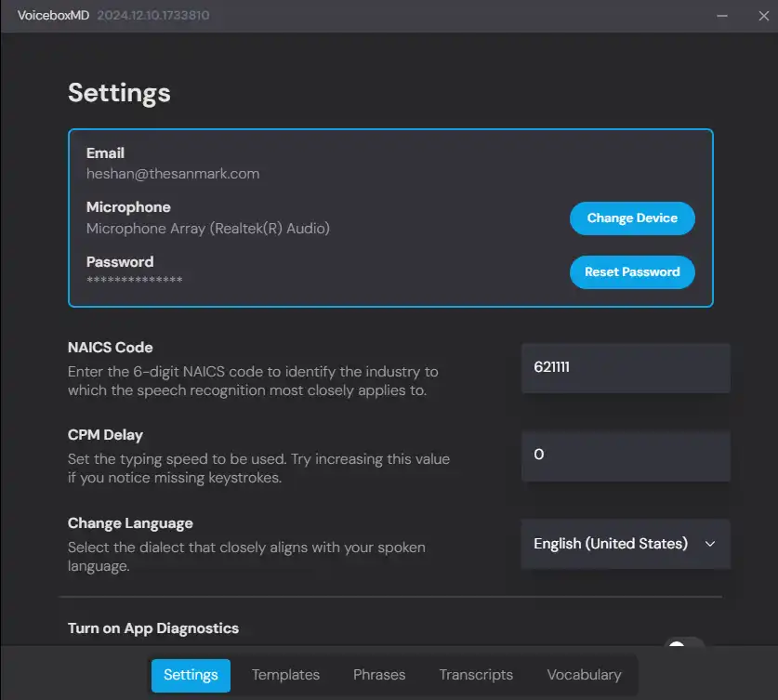Open the Phrases tab
778x700 pixels.
point(379,675)
